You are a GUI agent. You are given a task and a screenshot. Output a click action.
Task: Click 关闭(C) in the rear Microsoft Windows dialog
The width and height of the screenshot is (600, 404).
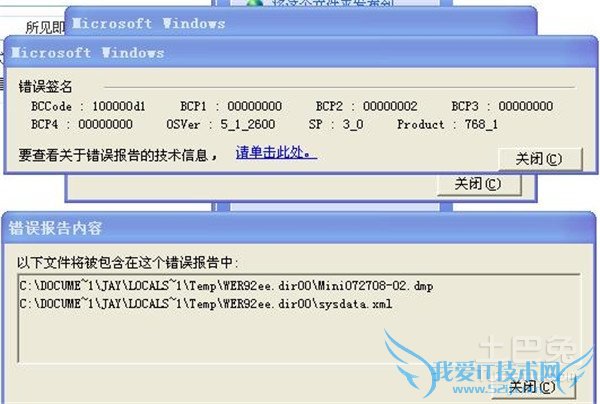pos(479,184)
